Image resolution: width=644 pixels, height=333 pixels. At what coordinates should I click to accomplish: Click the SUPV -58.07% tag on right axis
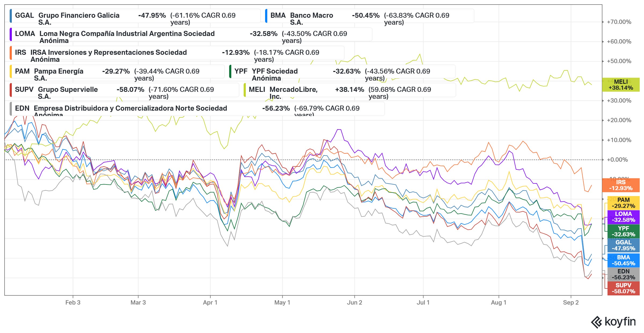[x=623, y=288]
